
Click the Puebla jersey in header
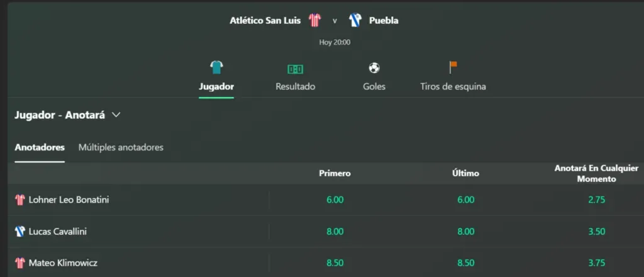point(355,20)
